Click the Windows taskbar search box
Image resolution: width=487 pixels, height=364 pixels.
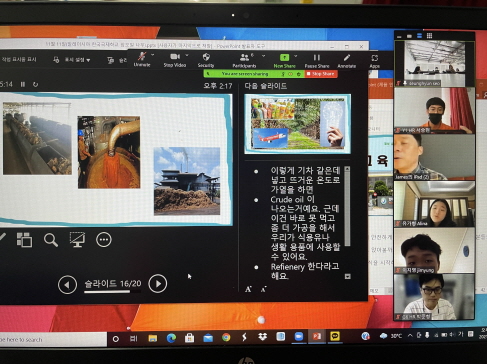pyautogui.click(x=53, y=340)
